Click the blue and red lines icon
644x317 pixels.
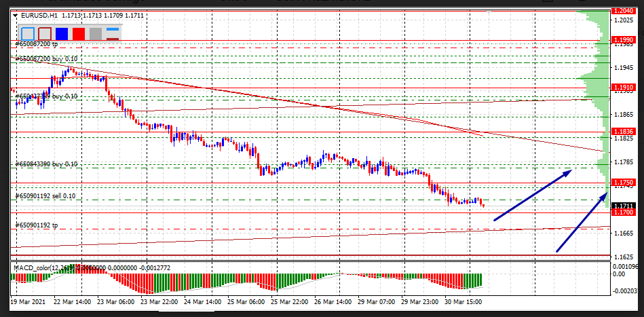(113, 33)
